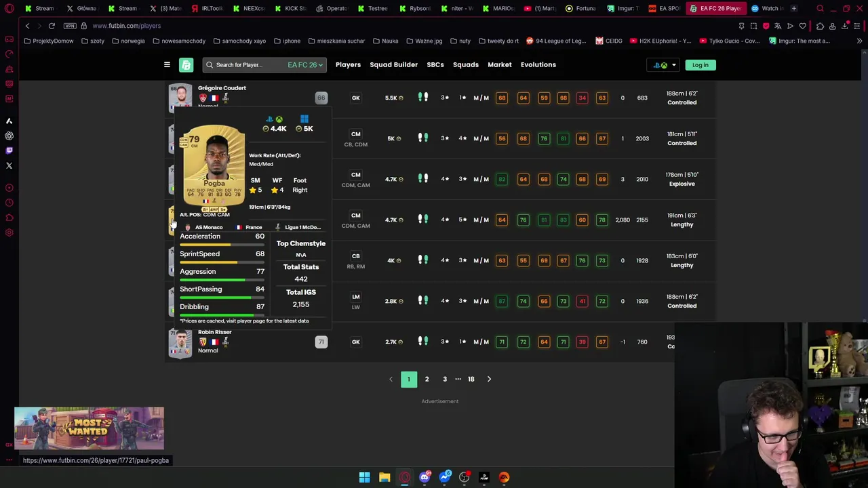Open the EA app from taskbar

pos(504,477)
